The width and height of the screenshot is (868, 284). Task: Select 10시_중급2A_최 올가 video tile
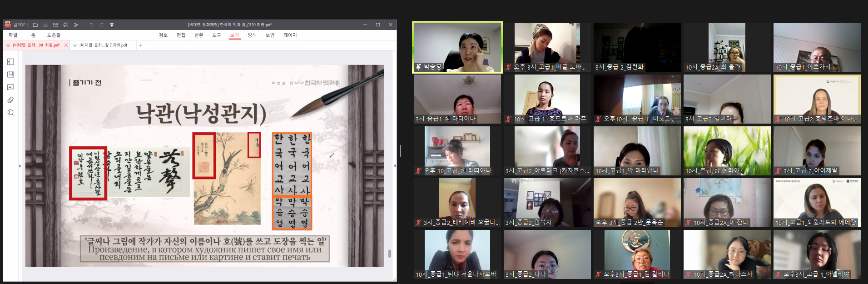tap(727, 47)
